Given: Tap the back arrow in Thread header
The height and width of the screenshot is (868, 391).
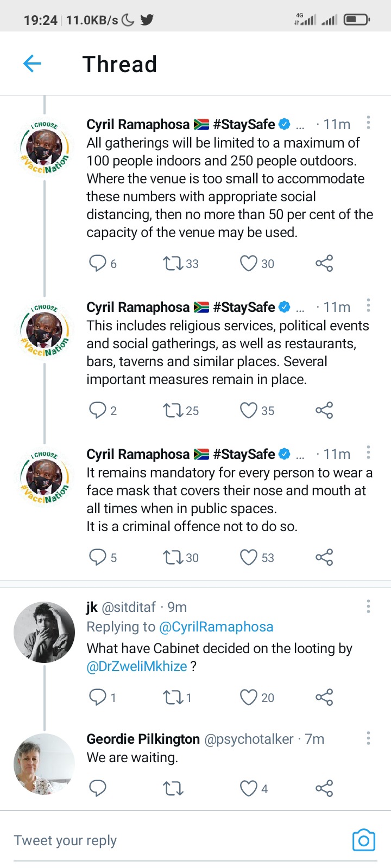Looking at the screenshot, I should click(33, 64).
